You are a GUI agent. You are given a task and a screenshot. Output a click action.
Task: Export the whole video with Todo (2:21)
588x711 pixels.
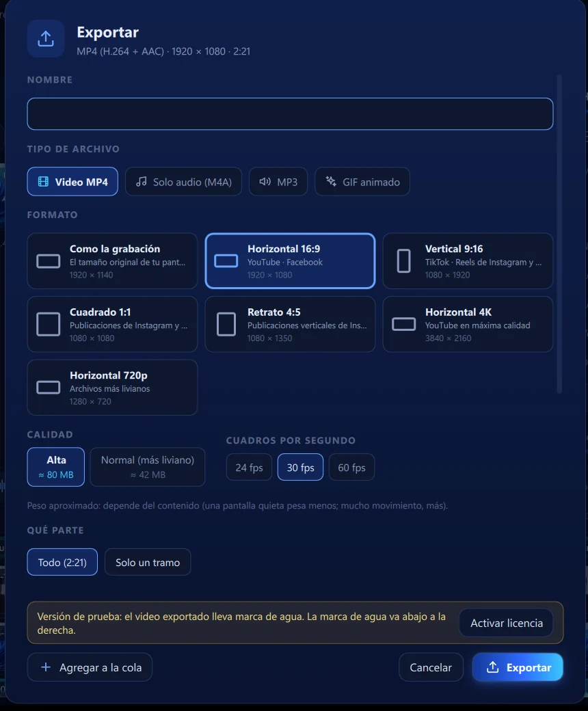(x=63, y=562)
